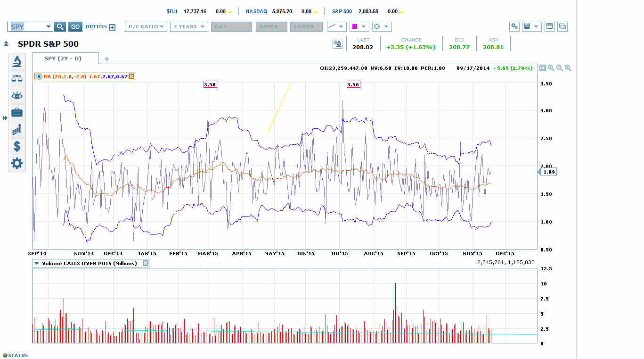Open the microscope research tool in sidebar
Image resolution: width=644 pixels, height=359 pixels.
[17, 61]
